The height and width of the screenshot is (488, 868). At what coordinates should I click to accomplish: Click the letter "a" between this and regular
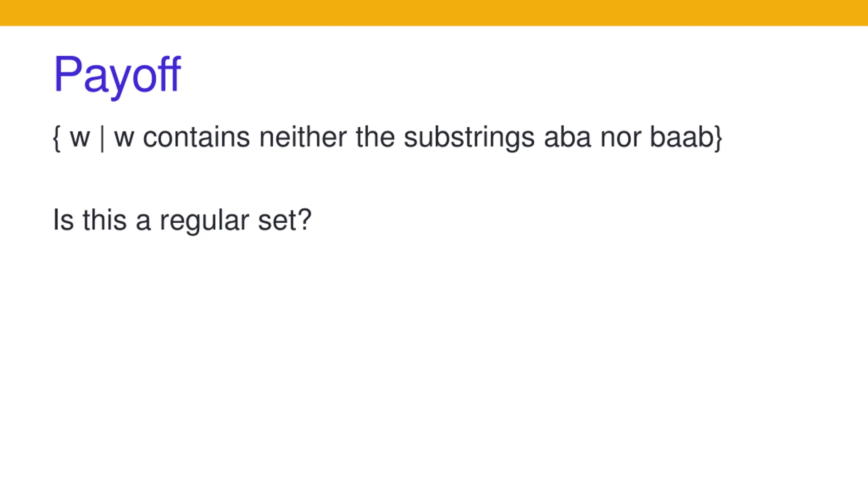click(x=143, y=222)
